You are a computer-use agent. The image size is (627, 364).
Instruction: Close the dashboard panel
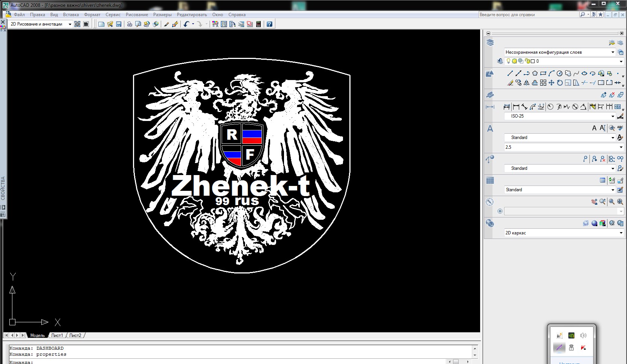pos(622,33)
